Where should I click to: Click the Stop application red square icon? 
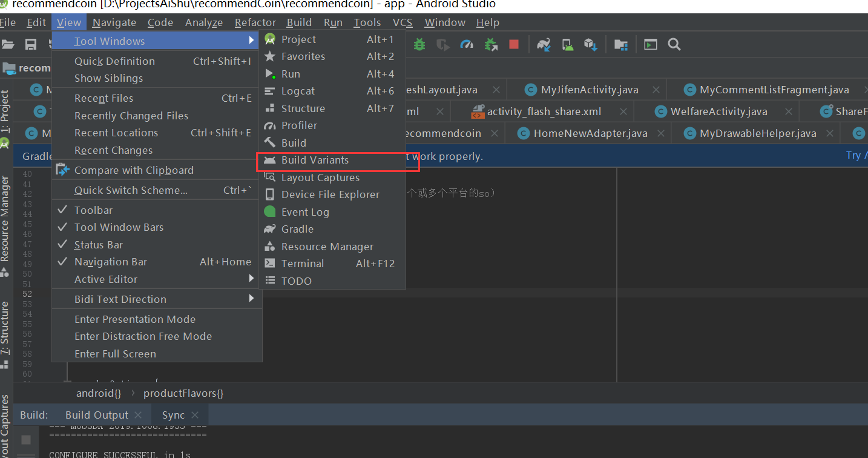tap(514, 44)
